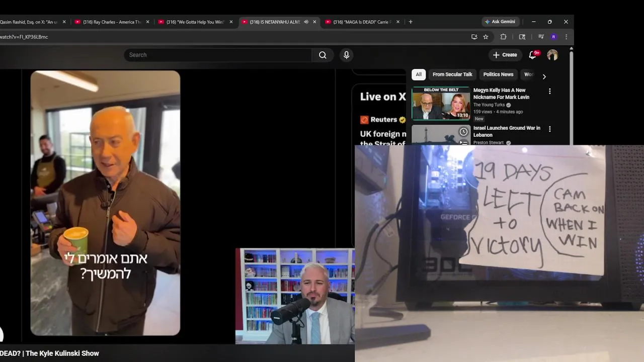Close the "MAGA Is DEAD" tab
The height and width of the screenshot is (362, 644).
click(x=398, y=22)
